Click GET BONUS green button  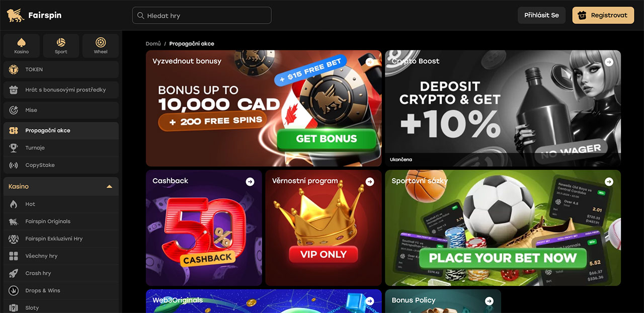[x=327, y=139]
